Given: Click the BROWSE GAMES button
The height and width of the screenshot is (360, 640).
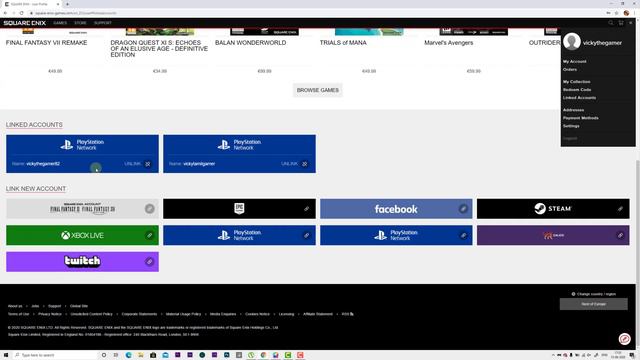Looking at the screenshot, I should (318, 90).
